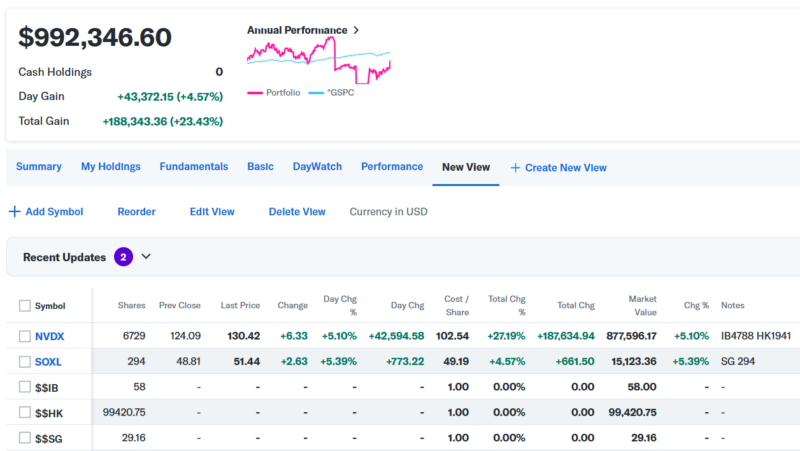Open the Performance tab
This screenshot has height=451, width=800.
pos(392,167)
